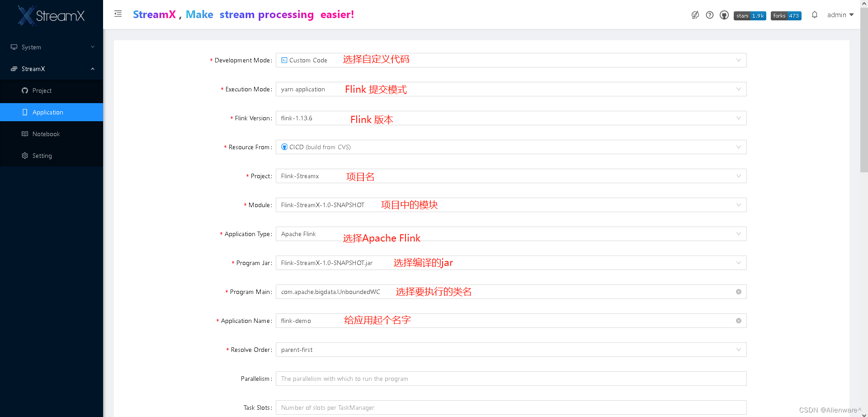Toggle the theme icon in the header

pyautogui.click(x=695, y=15)
